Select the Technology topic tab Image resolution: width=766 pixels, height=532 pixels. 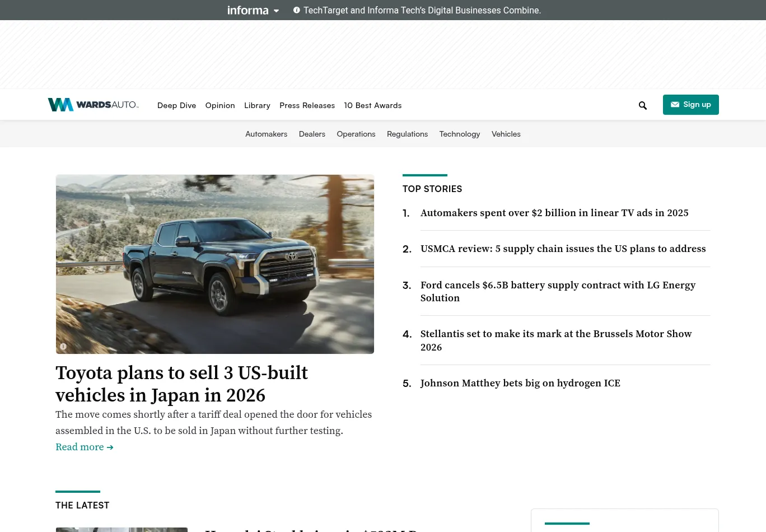459,134
